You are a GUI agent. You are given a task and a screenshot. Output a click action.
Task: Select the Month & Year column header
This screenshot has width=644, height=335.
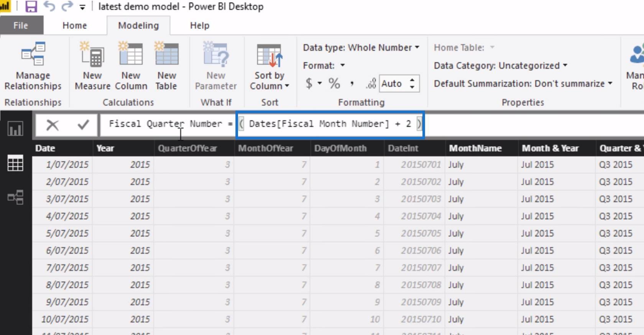click(557, 148)
